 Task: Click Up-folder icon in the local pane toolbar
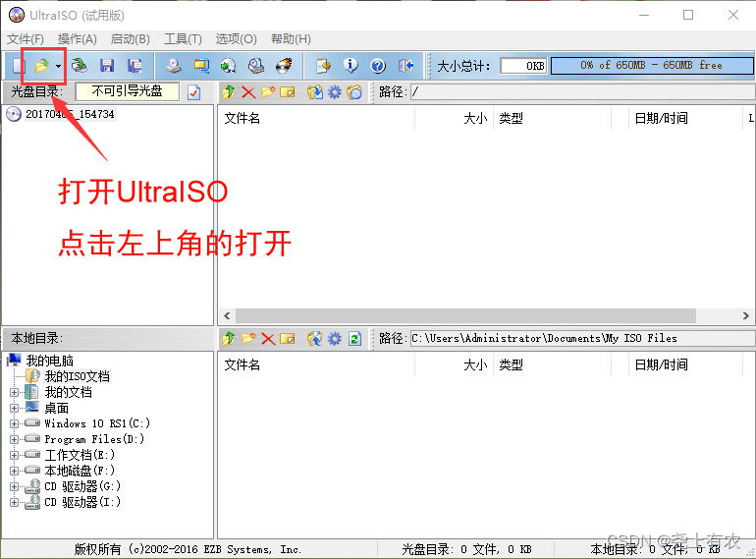click(x=229, y=339)
